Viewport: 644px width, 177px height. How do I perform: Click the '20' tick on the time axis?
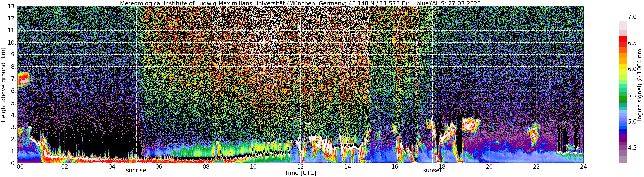click(489, 166)
